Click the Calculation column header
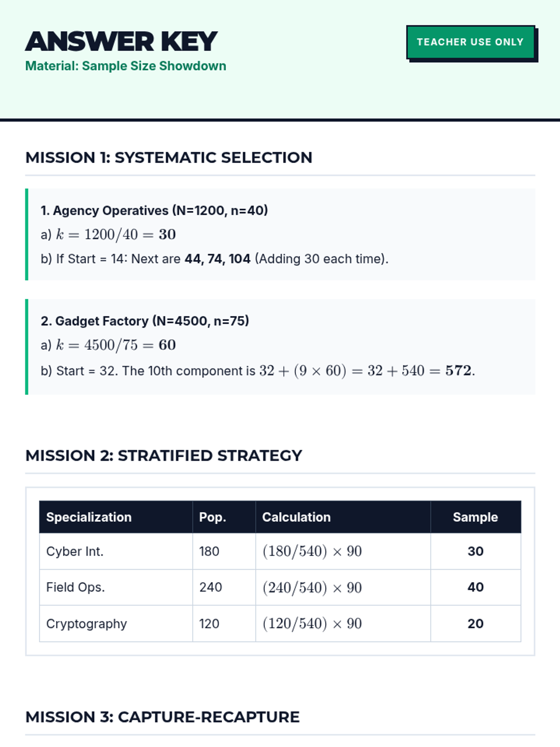The image size is (560, 747). (x=296, y=517)
